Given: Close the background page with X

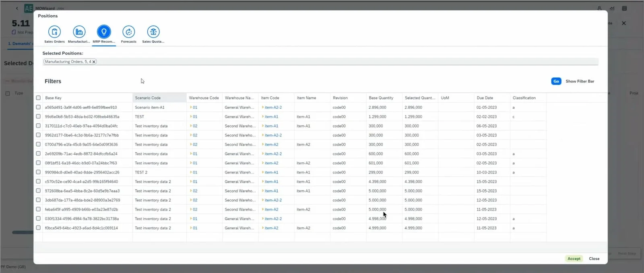Looking at the screenshot, I should (x=624, y=23).
